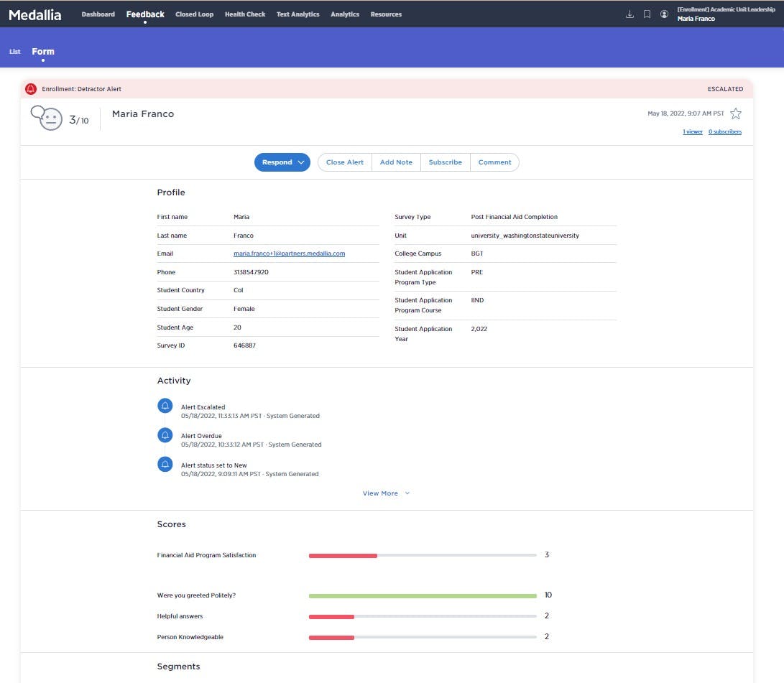Star this feedback record

click(x=736, y=114)
